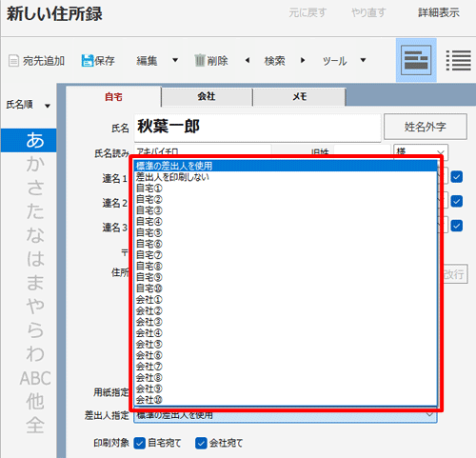Choose 会社② in the sender list

coord(286,310)
